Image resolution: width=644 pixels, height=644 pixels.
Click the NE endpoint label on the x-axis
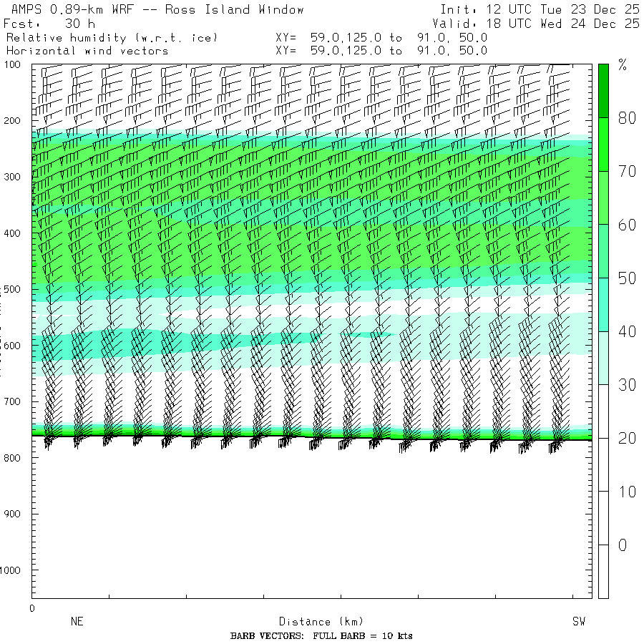(x=77, y=622)
